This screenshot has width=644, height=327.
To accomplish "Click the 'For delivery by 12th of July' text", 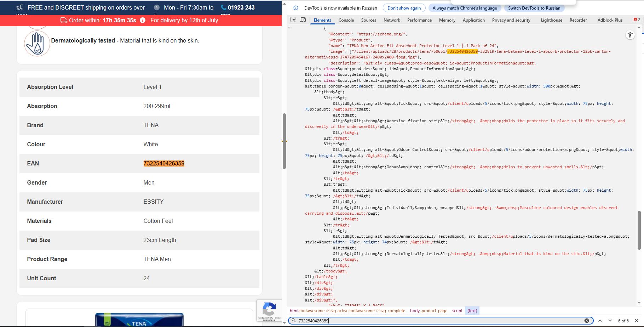I will point(184,20).
